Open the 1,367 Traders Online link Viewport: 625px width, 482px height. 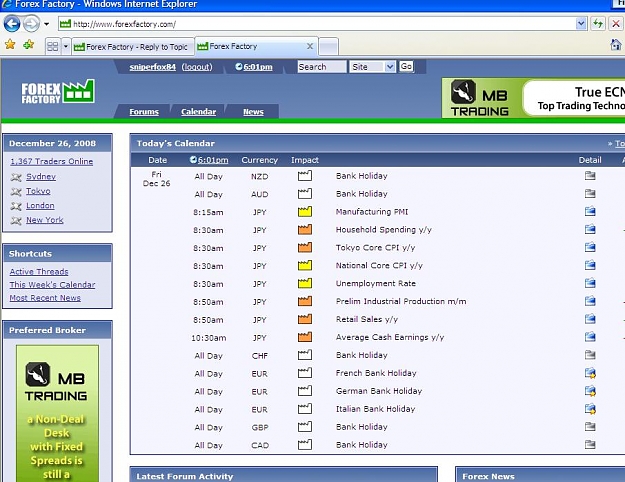click(x=52, y=161)
